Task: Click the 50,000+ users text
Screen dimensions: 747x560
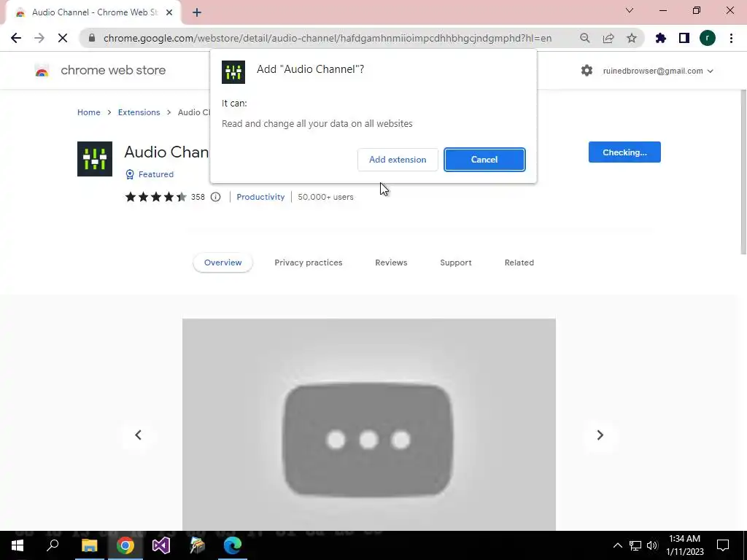Action: pyautogui.click(x=325, y=197)
